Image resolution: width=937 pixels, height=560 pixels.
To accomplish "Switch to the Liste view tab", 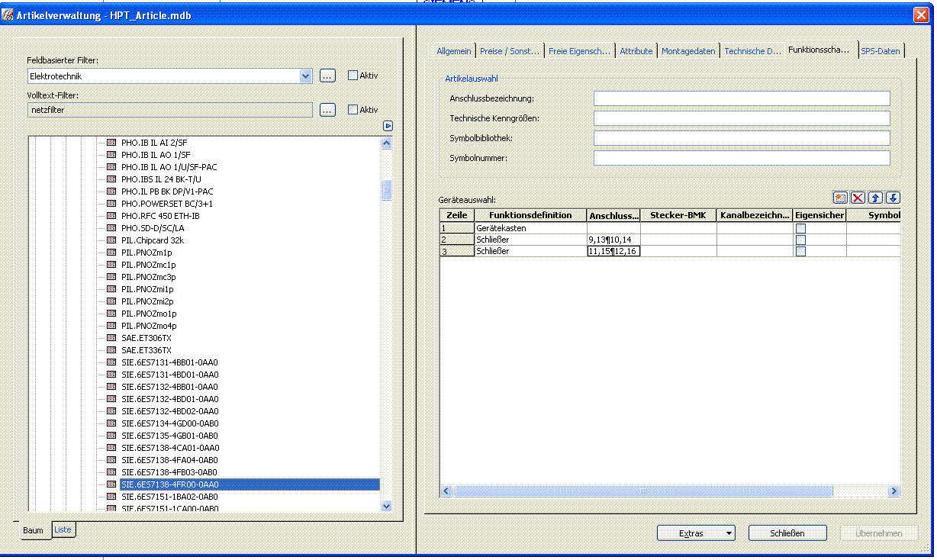I will (63, 529).
